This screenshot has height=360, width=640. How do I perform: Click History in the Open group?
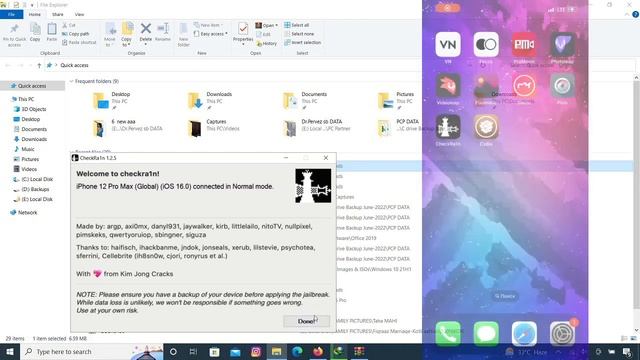coord(267,43)
